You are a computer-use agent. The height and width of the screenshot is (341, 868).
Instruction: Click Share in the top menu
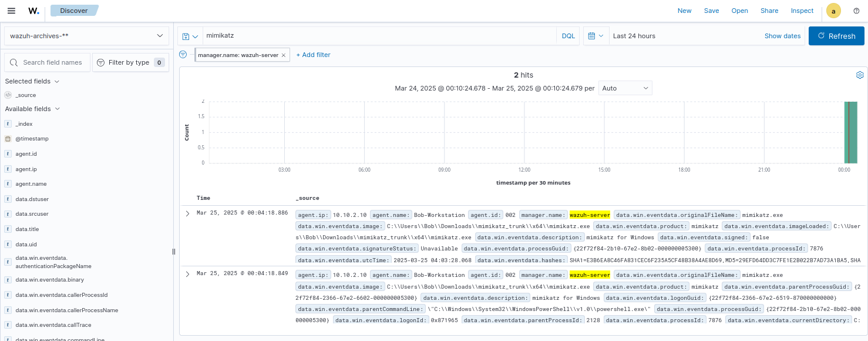coord(769,11)
